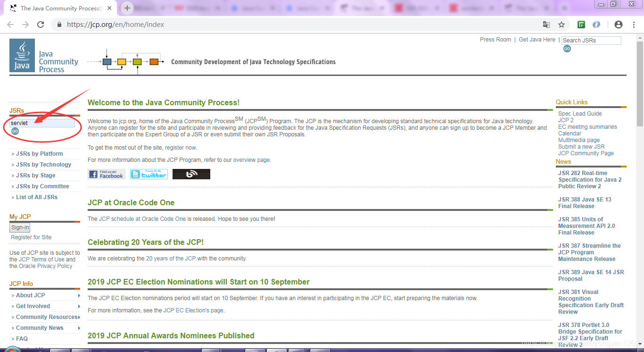The height and width of the screenshot is (352, 644).
Task: Close the Java Community Process tab
Action: point(110,8)
